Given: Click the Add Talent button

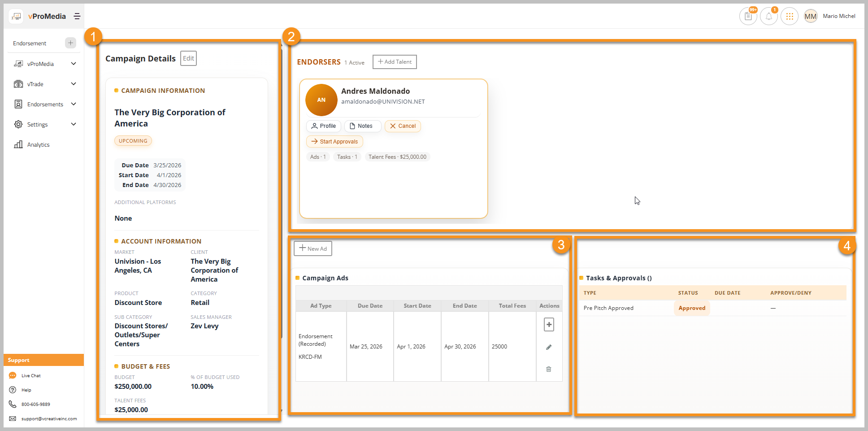Looking at the screenshot, I should [395, 62].
